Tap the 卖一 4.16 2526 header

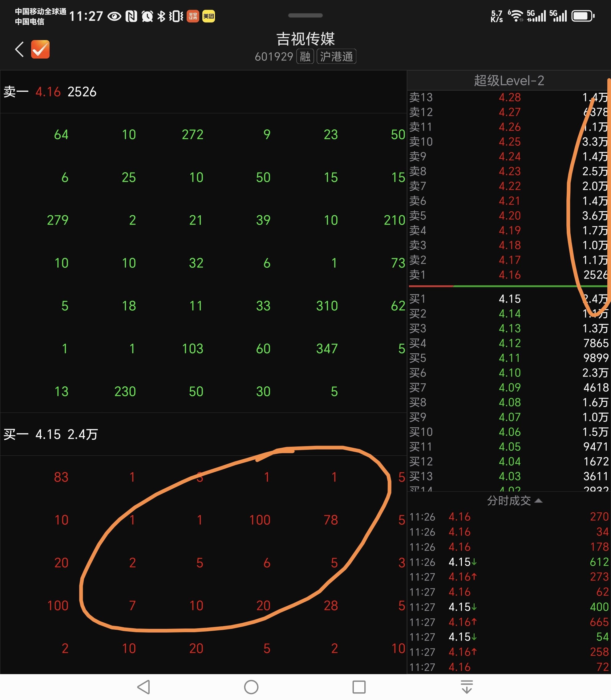pyautogui.click(x=50, y=92)
